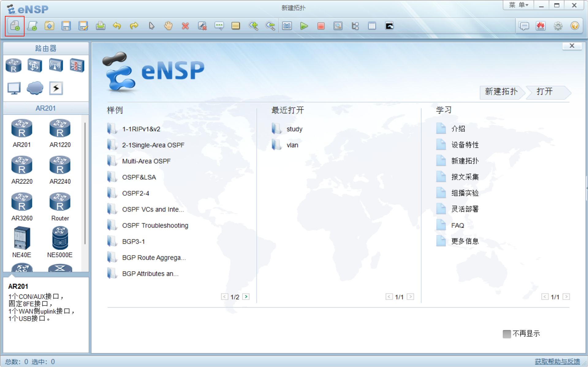Pick the AR2240 router device
Viewport: 588px width, 367px height.
pos(60,170)
